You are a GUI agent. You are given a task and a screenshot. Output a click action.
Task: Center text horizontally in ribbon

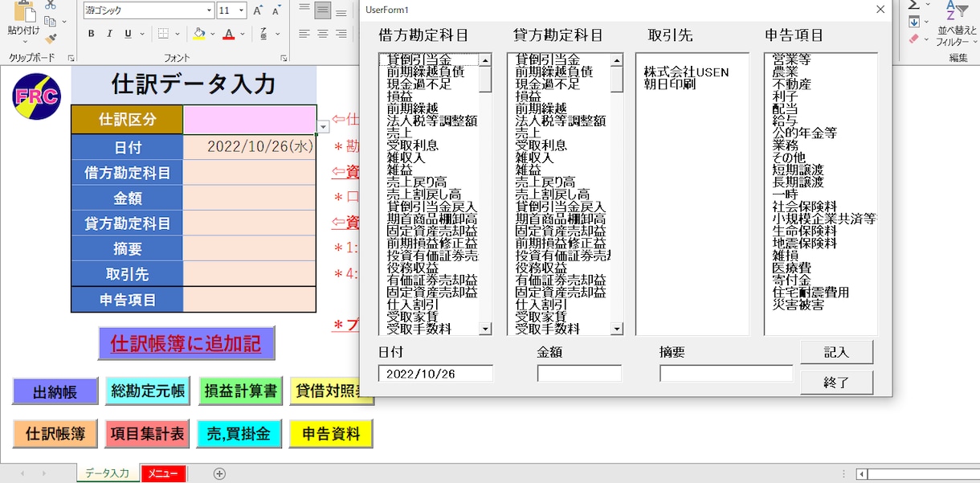pyautogui.click(x=323, y=34)
